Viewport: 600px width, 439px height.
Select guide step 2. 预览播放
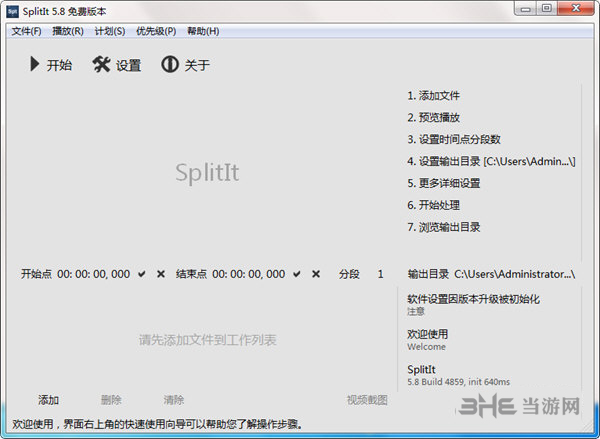[x=434, y=118]
